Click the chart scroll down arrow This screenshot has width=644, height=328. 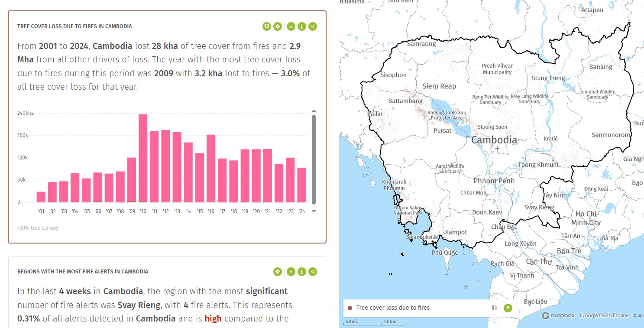click(x=314, y=211)
